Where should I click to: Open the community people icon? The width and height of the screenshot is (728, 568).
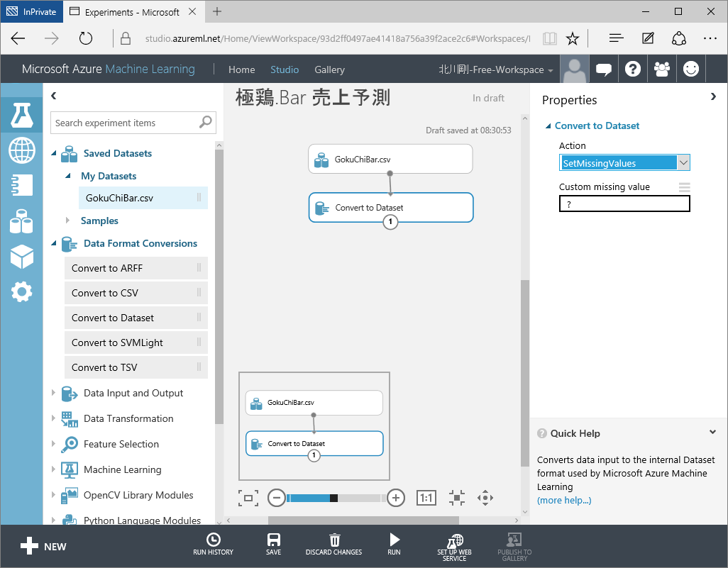click(662, 69)
